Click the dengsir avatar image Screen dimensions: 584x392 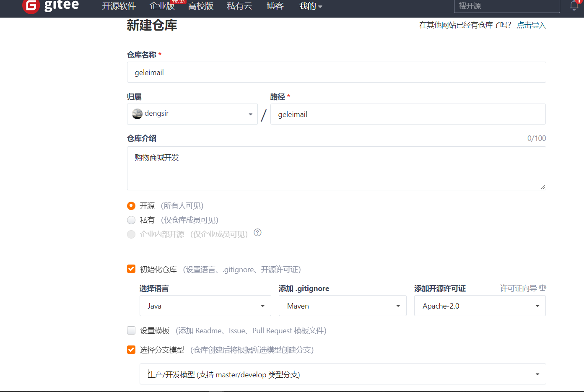tap(137, 114)
